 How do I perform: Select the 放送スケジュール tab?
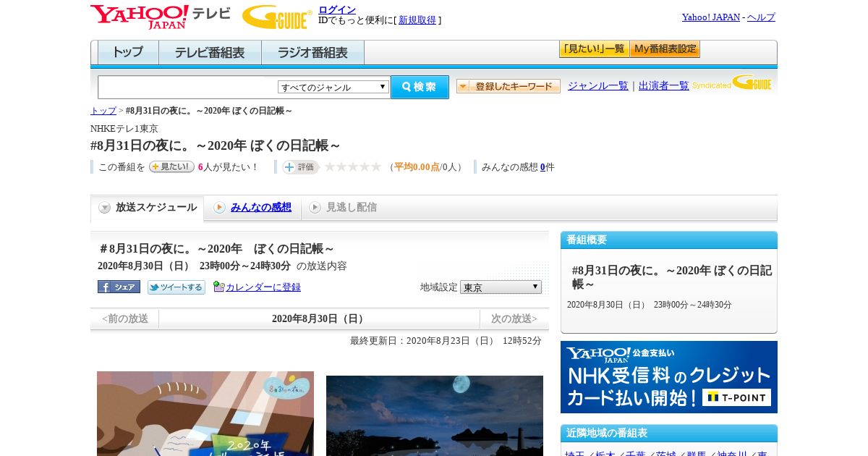147,208
